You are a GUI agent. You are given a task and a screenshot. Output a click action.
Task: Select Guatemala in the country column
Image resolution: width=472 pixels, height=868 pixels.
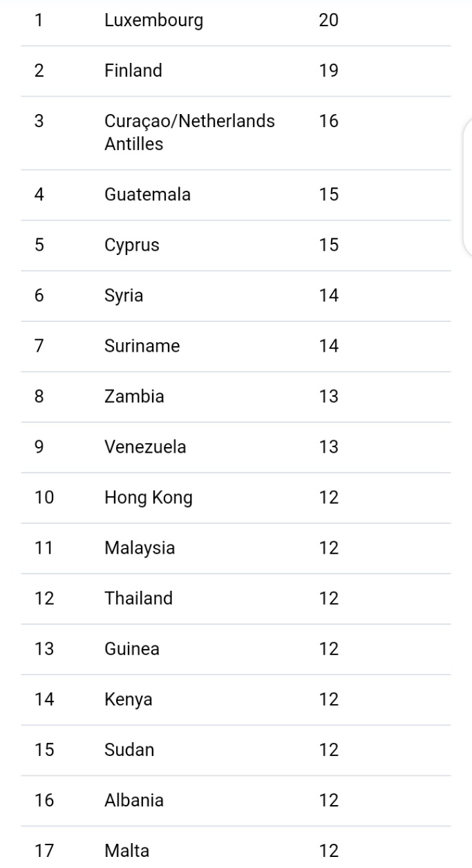pyautogui.click(x=147, y=195)
